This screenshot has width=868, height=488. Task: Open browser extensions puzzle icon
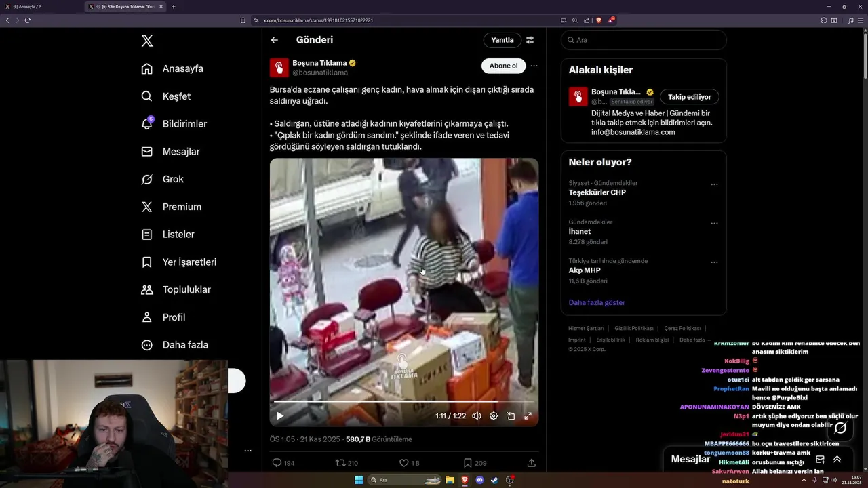coord(824,20)
